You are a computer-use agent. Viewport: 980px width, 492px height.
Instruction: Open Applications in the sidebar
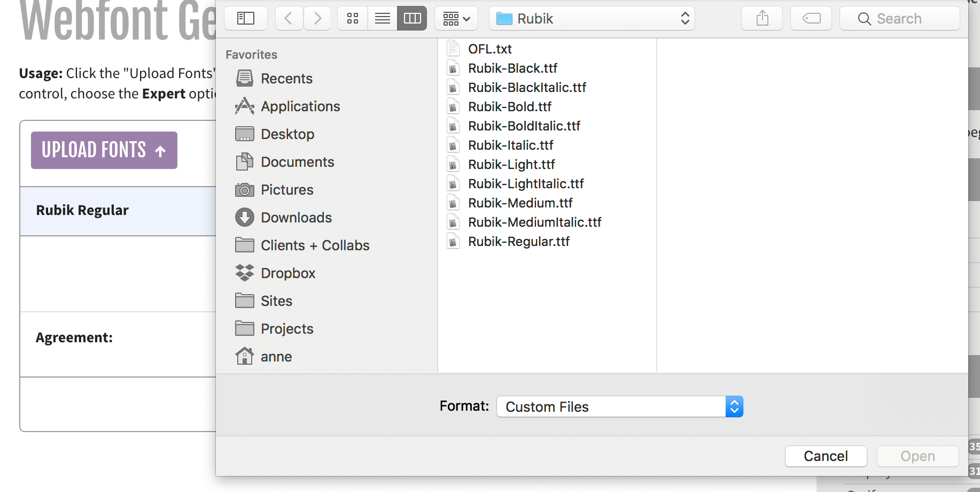(287, 106)
